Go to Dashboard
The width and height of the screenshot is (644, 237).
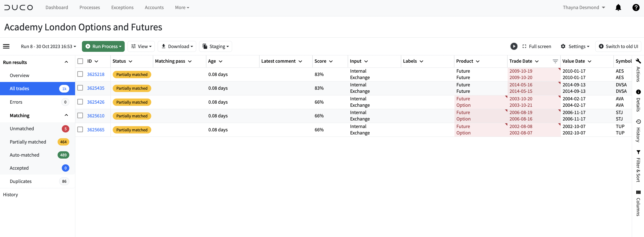click(57, 8)
